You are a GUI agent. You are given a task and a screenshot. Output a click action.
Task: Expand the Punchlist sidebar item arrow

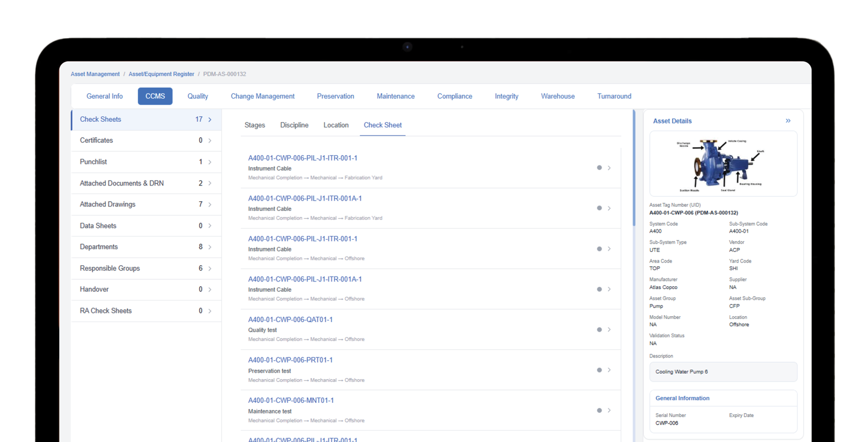pos(210,162)
